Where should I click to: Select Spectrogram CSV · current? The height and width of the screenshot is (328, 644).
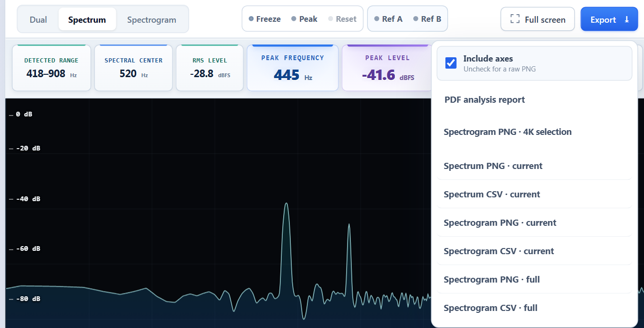tap(534, 251)
